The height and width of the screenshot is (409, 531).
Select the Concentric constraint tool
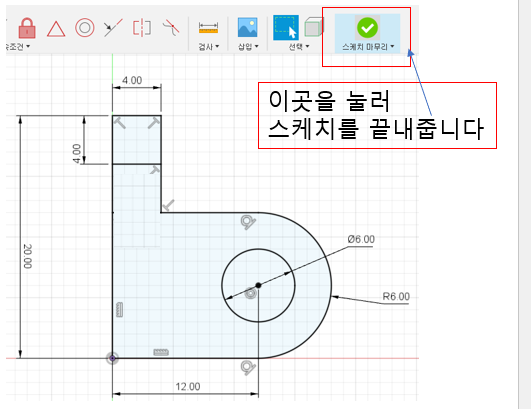coord(85,28)
